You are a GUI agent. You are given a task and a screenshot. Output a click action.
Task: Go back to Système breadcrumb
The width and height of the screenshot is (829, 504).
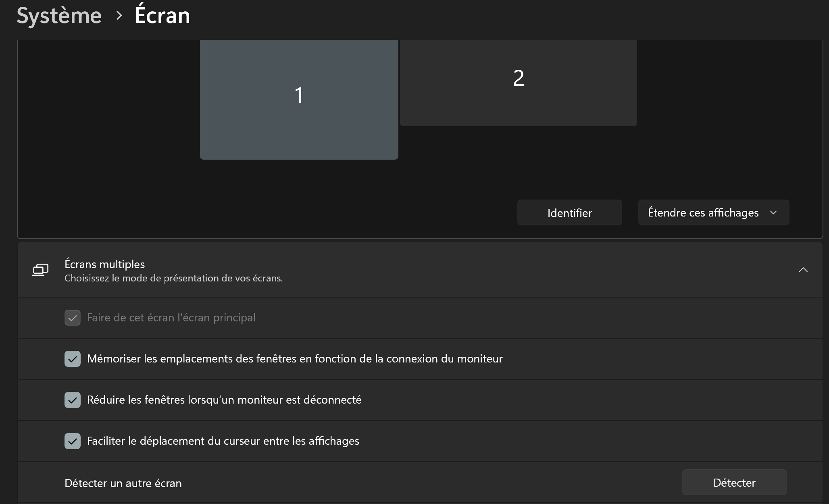click(59, 16)
